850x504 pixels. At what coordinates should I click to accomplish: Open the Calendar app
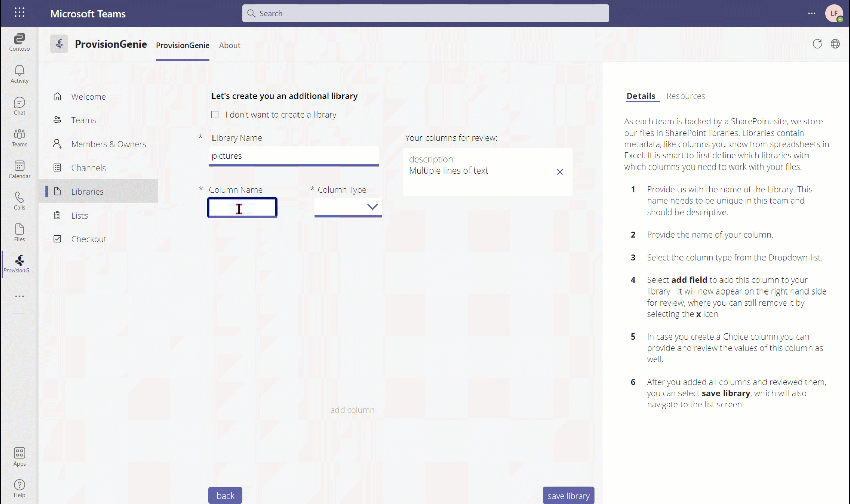(x=19, y=170)
